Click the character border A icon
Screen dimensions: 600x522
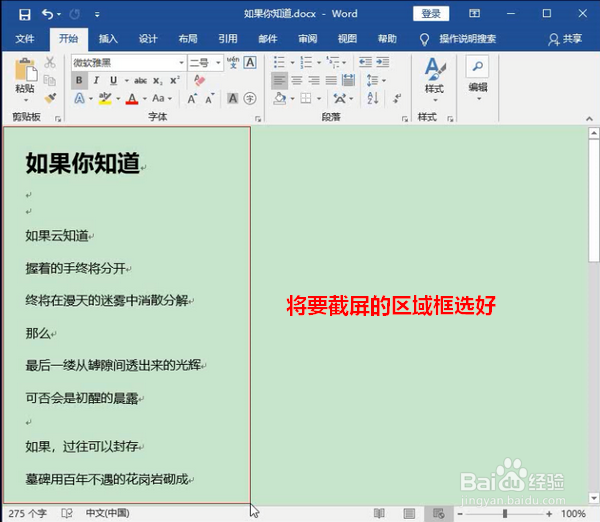click(250, 62)
